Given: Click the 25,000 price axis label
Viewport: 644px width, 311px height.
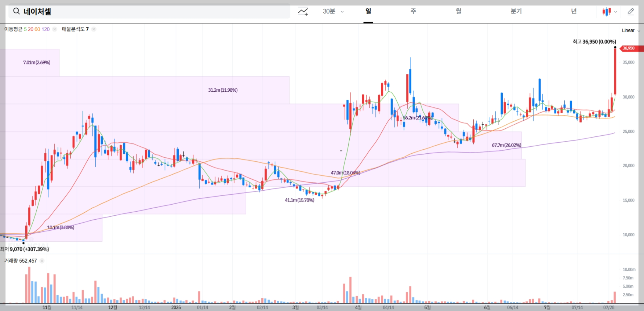Looking at the screenshot, I should tap(628, 131).
